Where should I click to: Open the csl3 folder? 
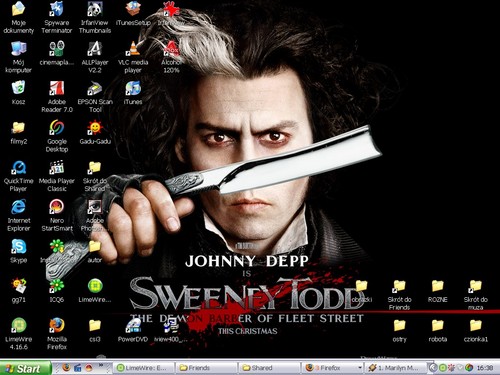pos(95,330)
